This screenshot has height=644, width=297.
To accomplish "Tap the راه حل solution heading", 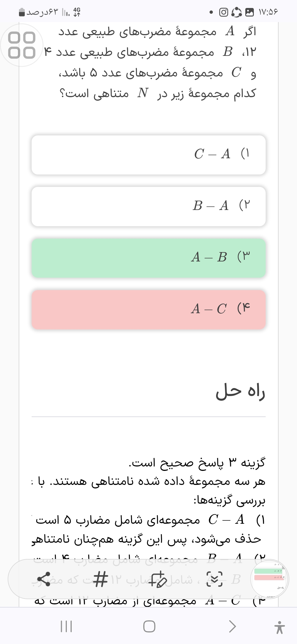I will tap(240, 391).
